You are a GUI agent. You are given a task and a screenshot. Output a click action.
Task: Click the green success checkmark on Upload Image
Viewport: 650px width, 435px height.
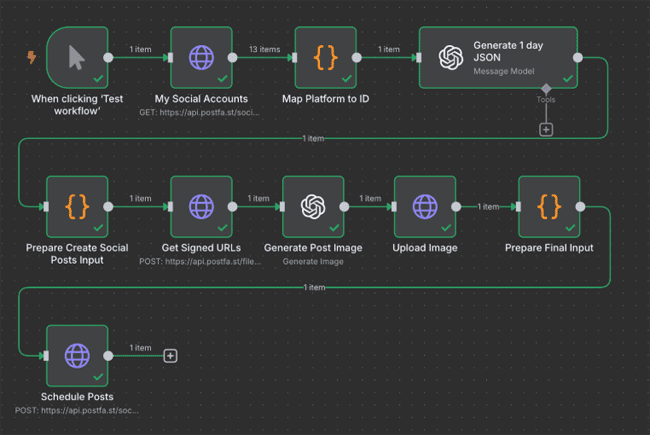pyautogui.click(x=446, y=228)
